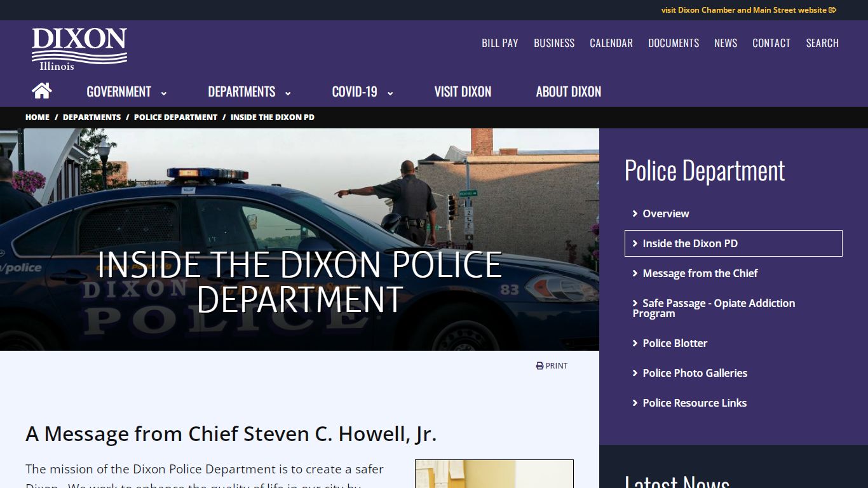This screenshot has height=488, width=868.
Task: Open Message from the Chief sidebar link
Action: pyautogui.click(x=733, y=273)
